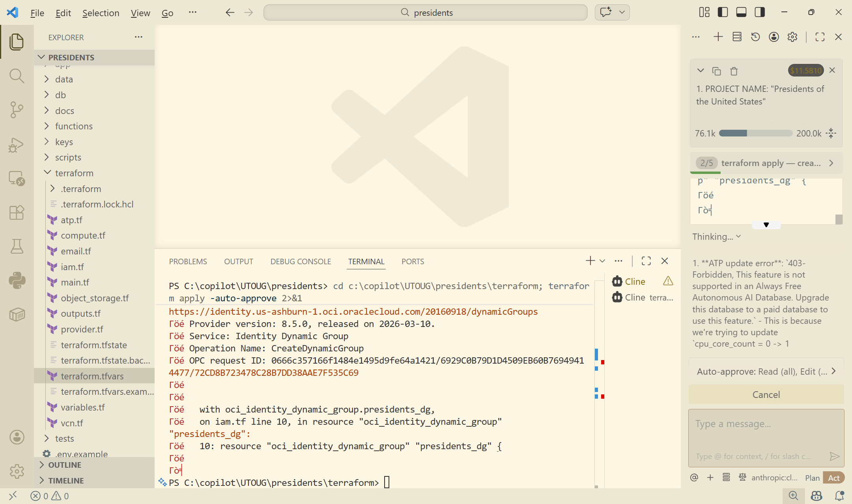
Task: Open Cline history icon
Action: coord(755,37)
